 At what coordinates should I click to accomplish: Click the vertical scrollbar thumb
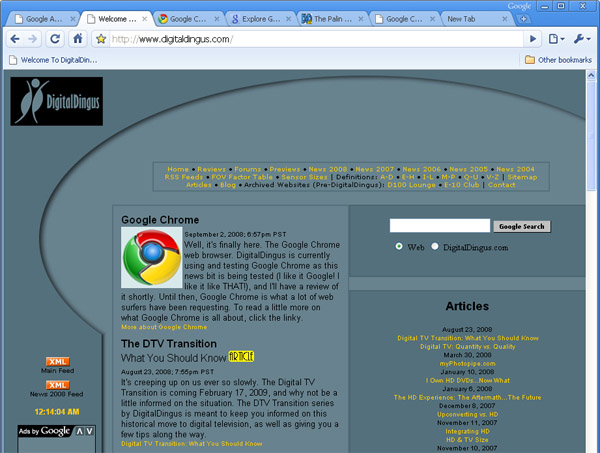tap(591, 136)
